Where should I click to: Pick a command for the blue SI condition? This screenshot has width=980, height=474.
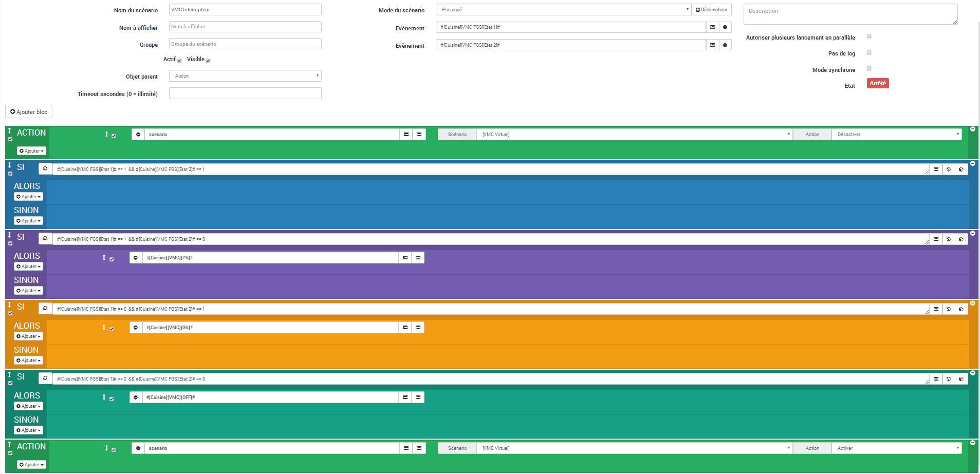936,169
